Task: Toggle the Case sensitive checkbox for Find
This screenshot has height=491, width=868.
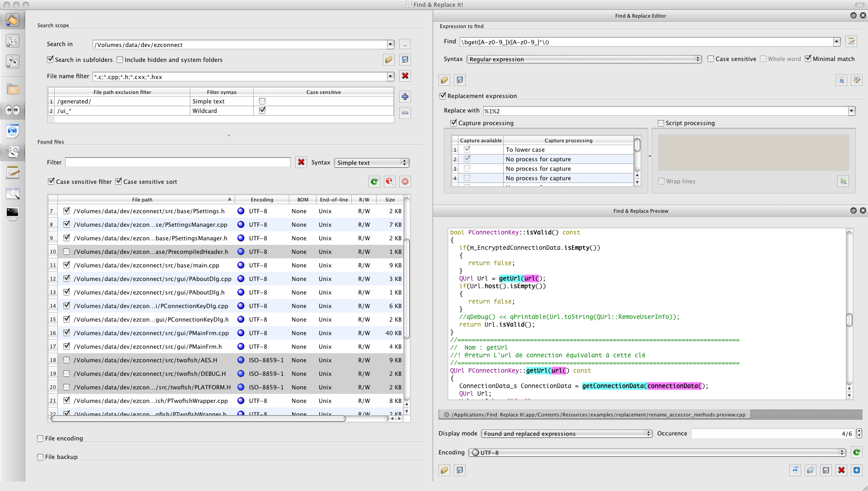Action: [x=711, y=59]
